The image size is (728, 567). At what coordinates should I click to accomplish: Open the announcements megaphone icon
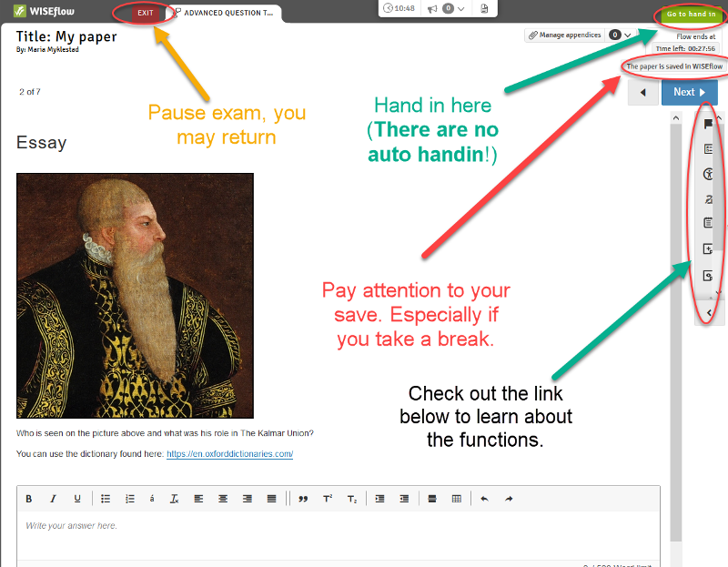pyautogui.click(x=431, y=8)
